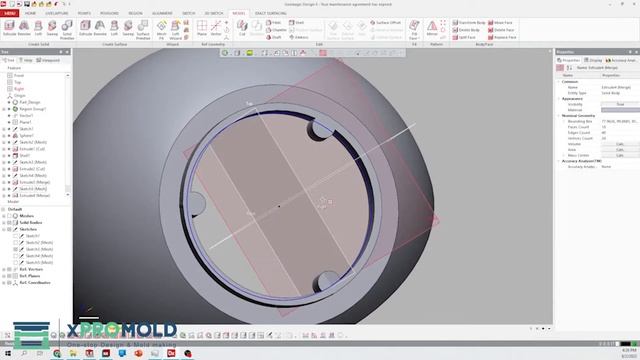Select the solid Extrude tool in Create Solid
Image resolution: width=640 pixels, height=360 pixels.
[x=9, y=29]
